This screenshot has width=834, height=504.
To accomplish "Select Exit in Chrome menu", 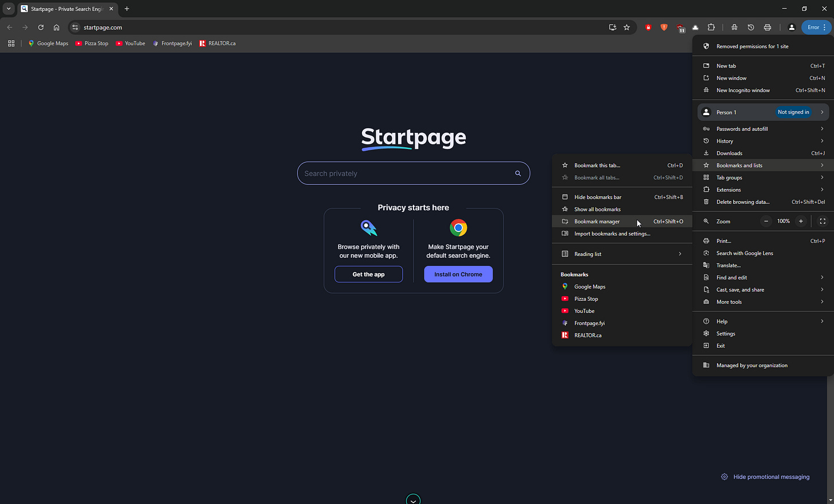I will tap(764, 345).
